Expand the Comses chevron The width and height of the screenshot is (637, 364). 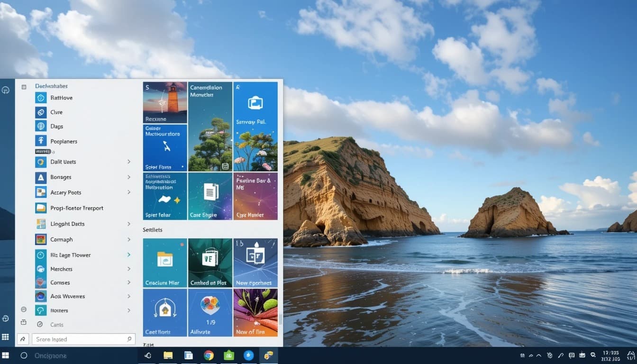pyautogui.click(x=128, y=282)
